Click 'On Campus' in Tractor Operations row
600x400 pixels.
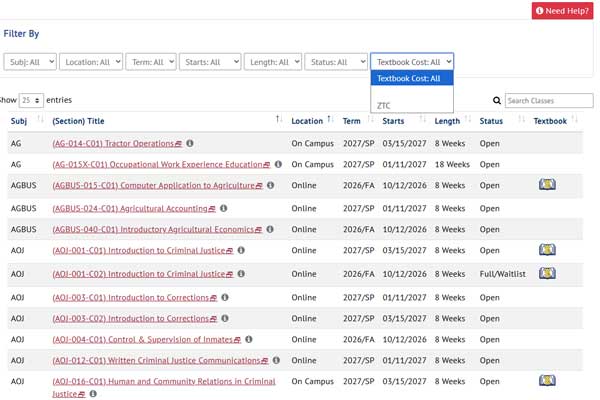312,143
